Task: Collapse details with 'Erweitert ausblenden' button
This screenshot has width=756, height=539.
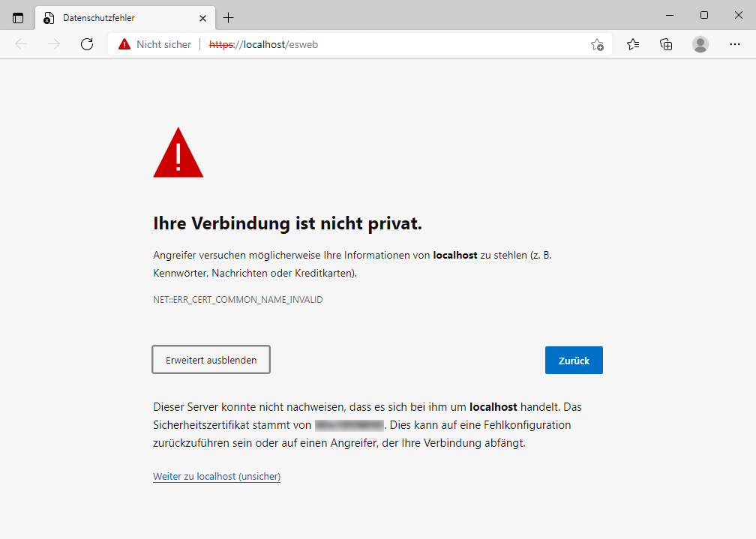Action: coord(211,360)
